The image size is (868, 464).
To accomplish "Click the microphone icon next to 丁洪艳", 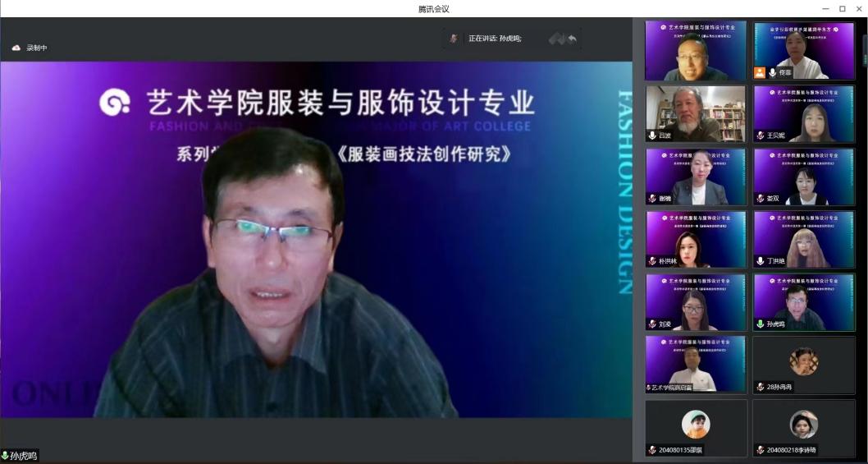I will (x=761, y=260).
